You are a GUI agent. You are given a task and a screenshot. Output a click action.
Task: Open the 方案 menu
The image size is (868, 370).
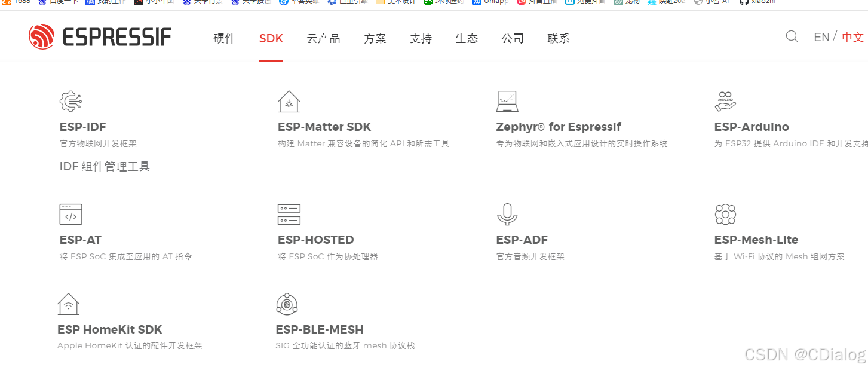(x=375, y=39)
